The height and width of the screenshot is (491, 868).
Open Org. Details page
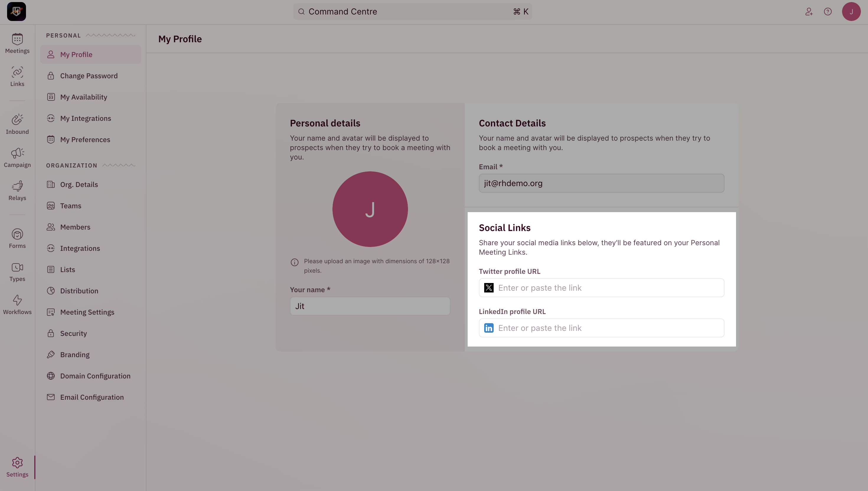pos(91,184)
